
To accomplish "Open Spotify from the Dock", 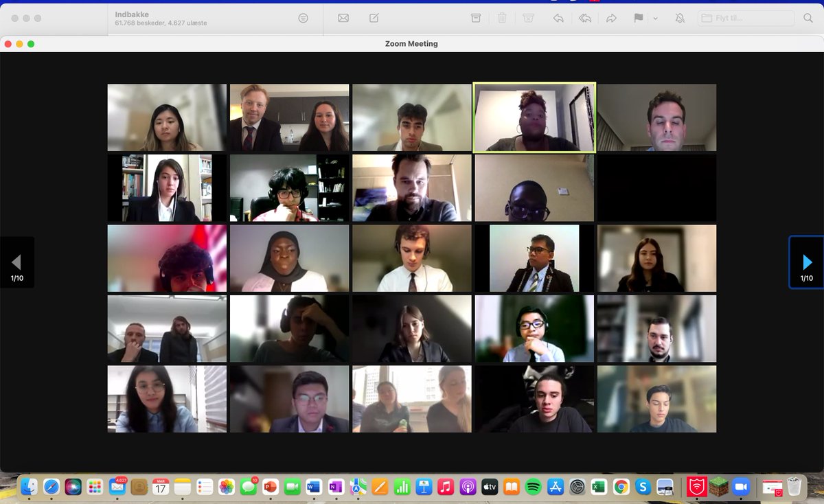I will click(533, 487).
